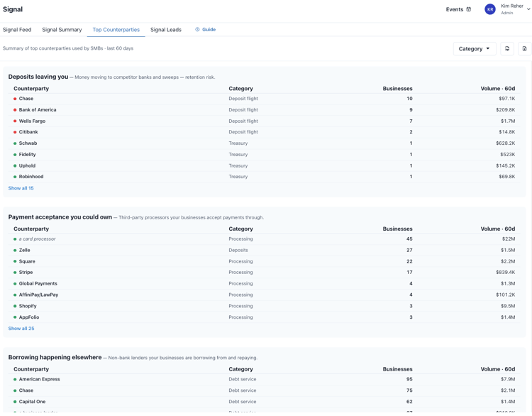Click the Guide info icon
Screen dimensions: 532x416
[197, 30]
